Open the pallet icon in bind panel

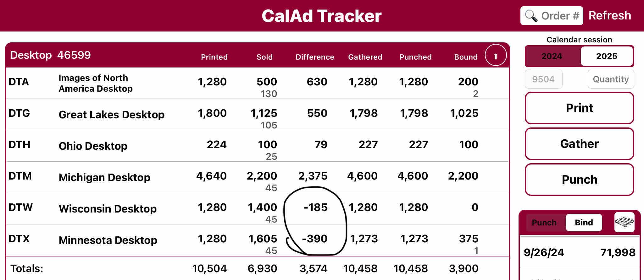[x=624, y=222]
